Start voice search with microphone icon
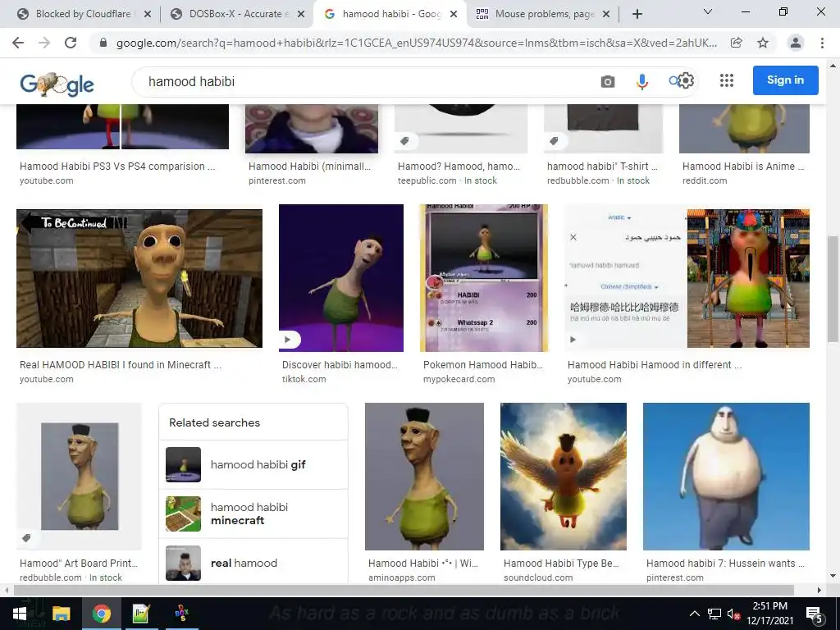This screenshot has height=630, width=840. [x=641, y=81]
